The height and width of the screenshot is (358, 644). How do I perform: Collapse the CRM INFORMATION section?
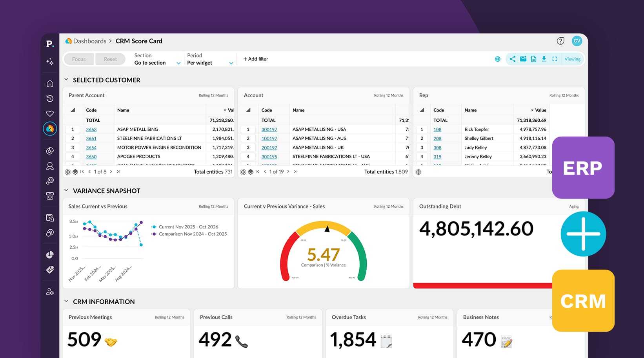coord(66,301)
